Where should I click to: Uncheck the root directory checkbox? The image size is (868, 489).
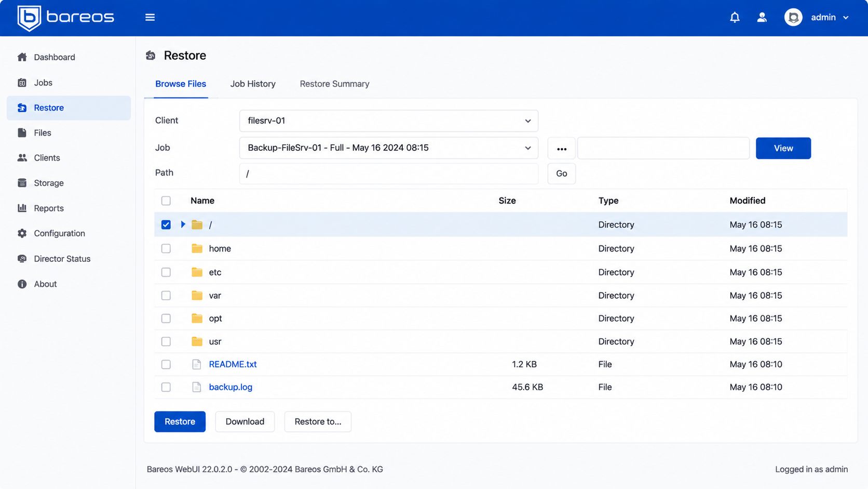(166, 224)
